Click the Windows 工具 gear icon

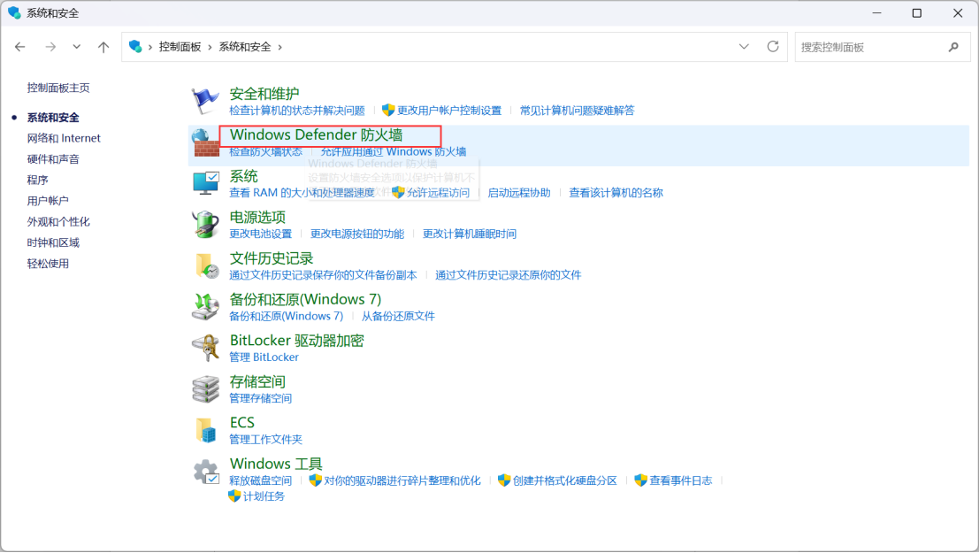pyautogui.click(x=205, y=472)
